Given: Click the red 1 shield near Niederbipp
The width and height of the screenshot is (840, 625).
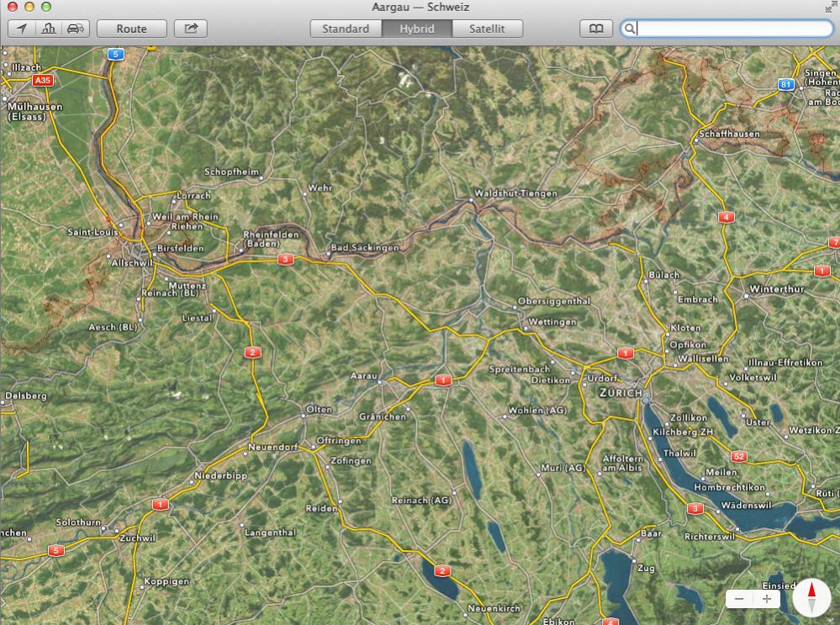Looking at the screenshot, I should [160, 504].
